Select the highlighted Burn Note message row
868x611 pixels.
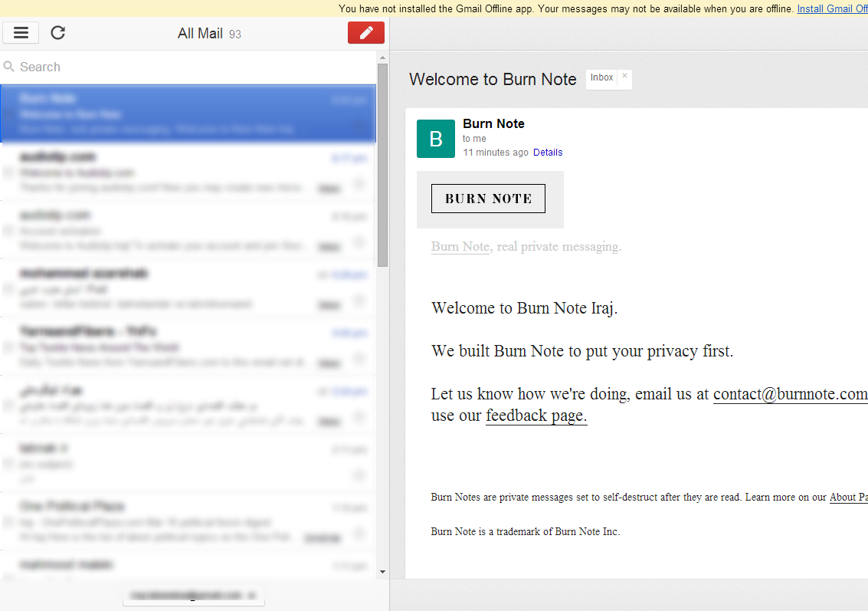tap(188, 113)
